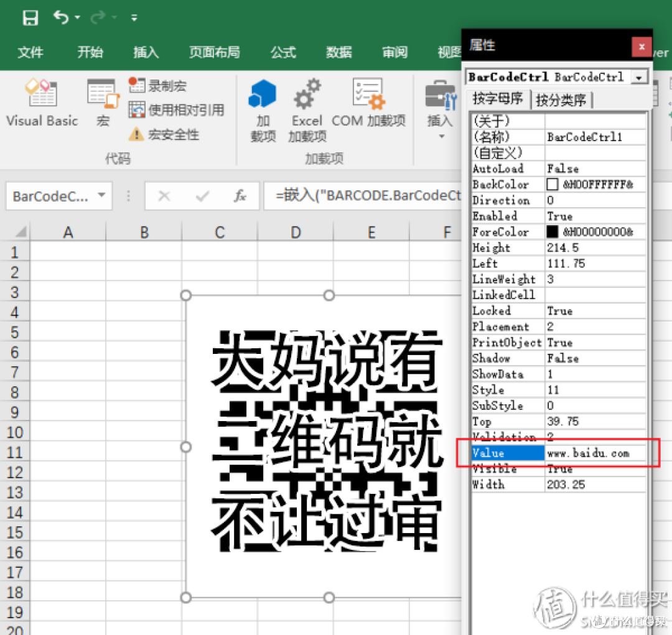Toggle the Locked True value
672x635 pixels.
click(595, 310)
